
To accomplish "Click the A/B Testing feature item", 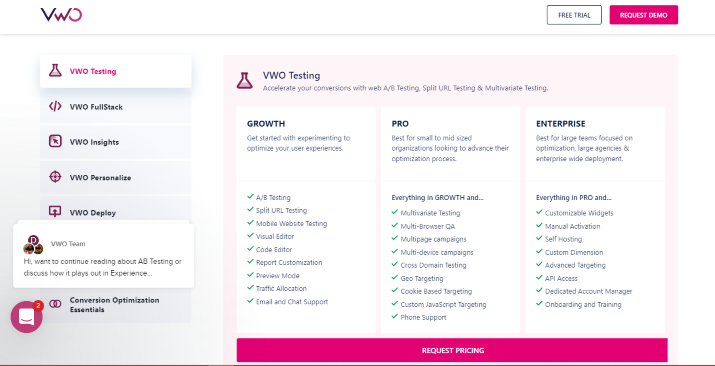I will point(273,197).
